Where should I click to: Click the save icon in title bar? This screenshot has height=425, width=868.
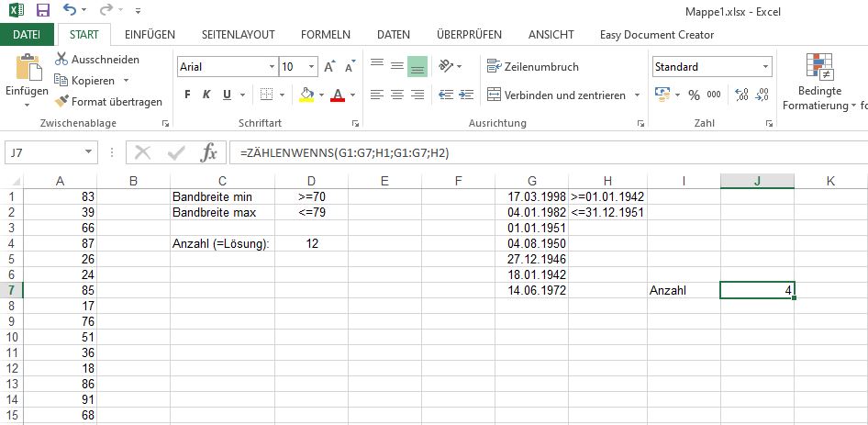[43, 11]
